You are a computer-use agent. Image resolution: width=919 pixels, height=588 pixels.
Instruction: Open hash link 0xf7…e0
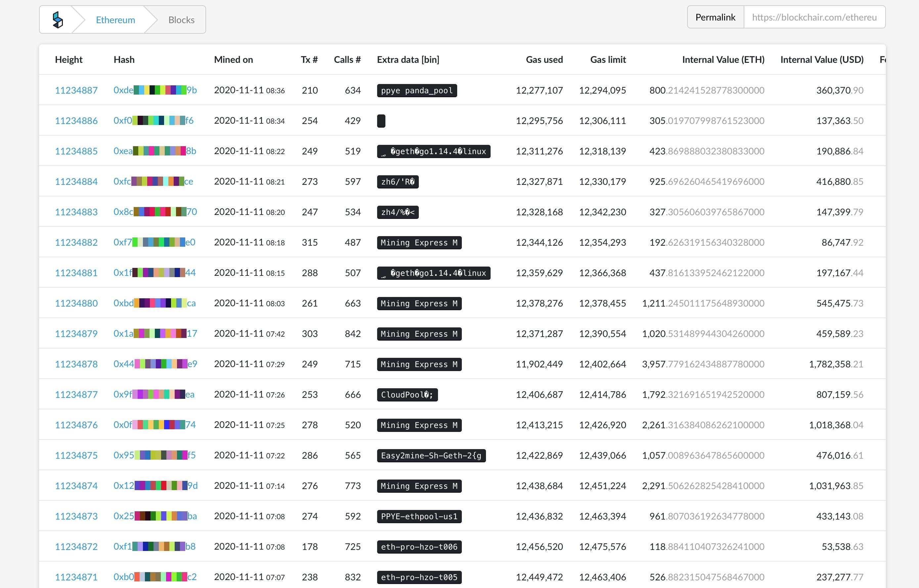click(x=154, y=242)
